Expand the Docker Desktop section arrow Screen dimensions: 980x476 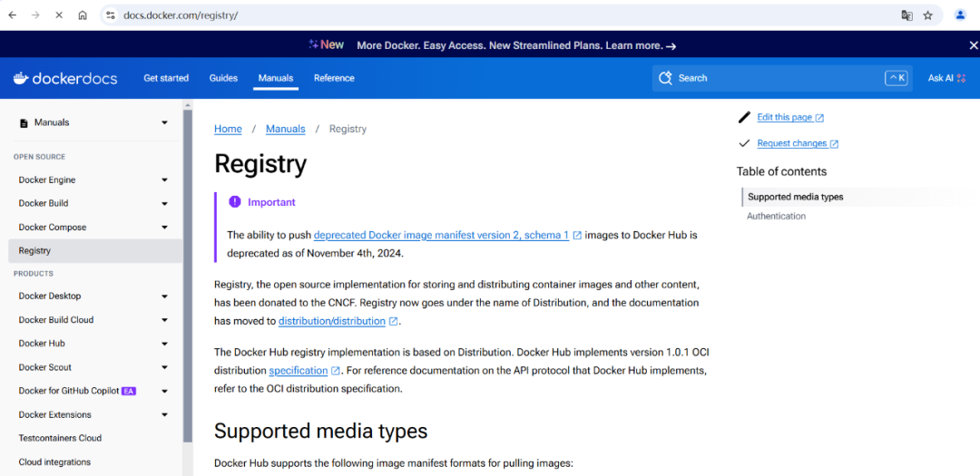164,296
